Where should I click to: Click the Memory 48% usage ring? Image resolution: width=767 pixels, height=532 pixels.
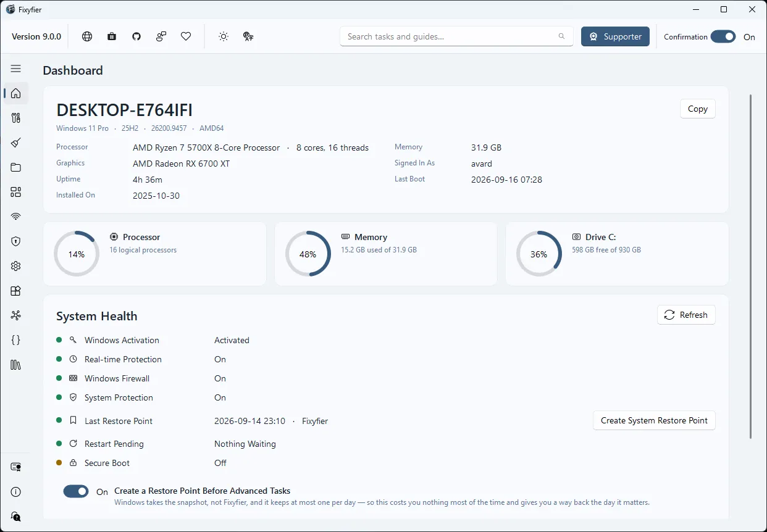tap(308, 254)
